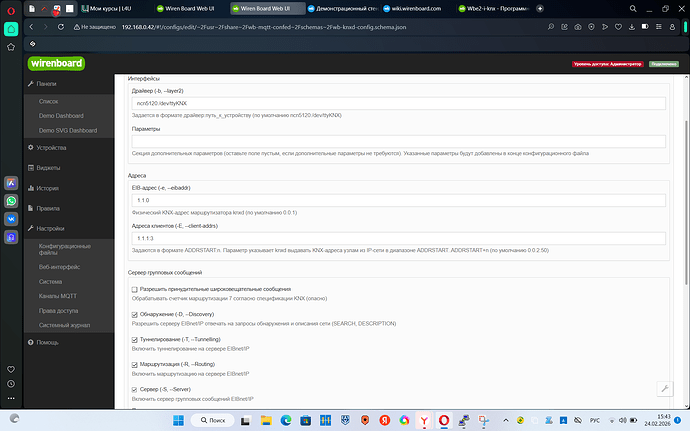
Task: Toggle the Discovery (-D) checkbox
Action: pyautogui.click(x=135, y=315)
